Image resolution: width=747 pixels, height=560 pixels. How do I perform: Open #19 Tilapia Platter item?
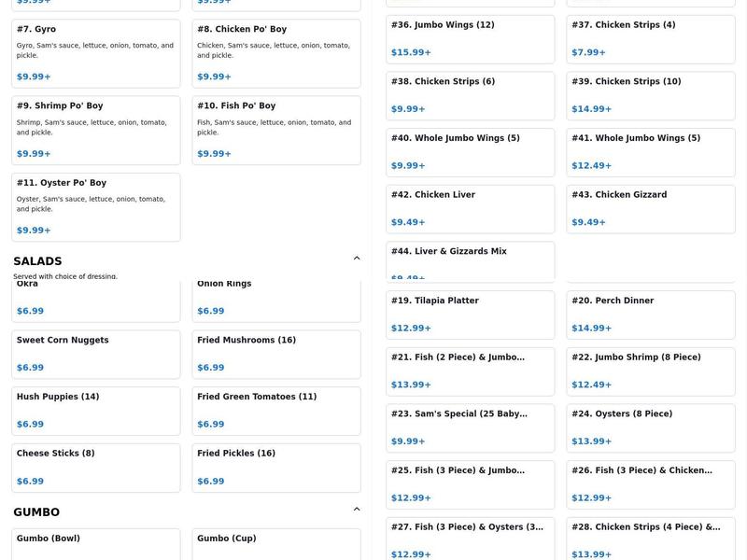pos(470,315)
